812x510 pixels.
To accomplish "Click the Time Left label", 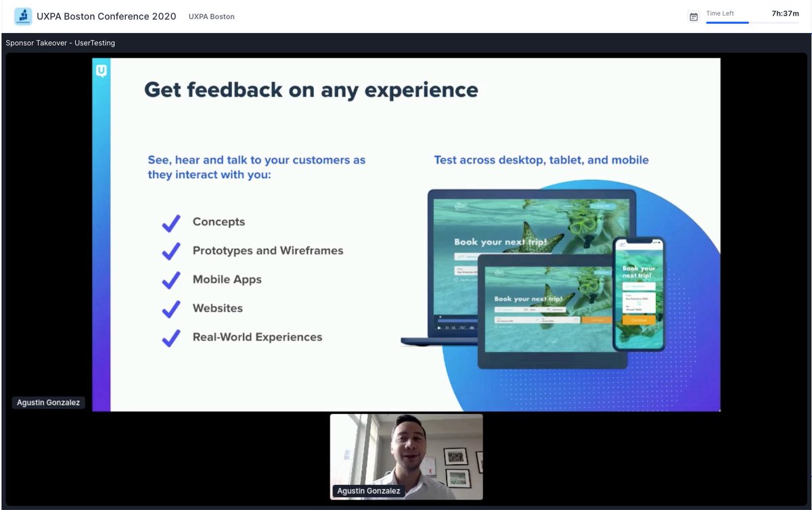I will point(720,13).
